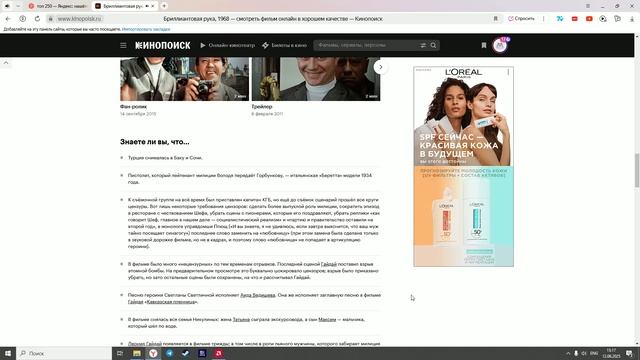The width and height of the screenshot is (640, 360).
Task: Open the Леонид Гайдай link
Action: [145, 344]
